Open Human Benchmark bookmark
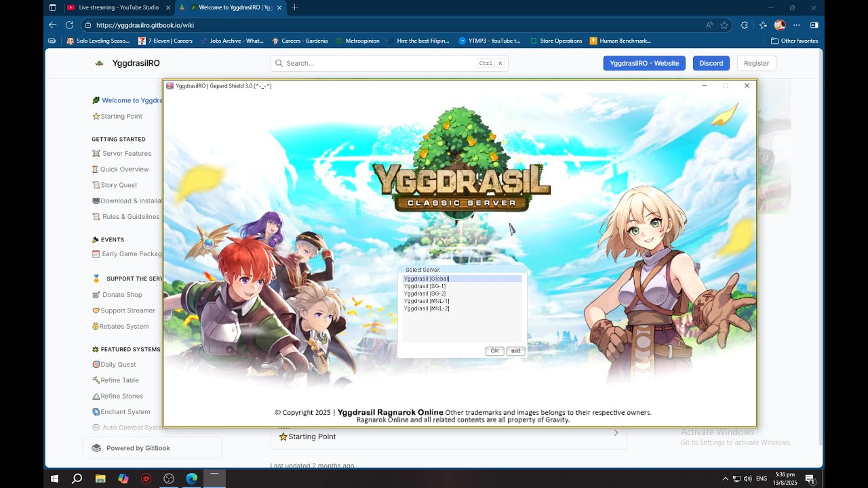The image size is (868, 488). coord(620,41)
